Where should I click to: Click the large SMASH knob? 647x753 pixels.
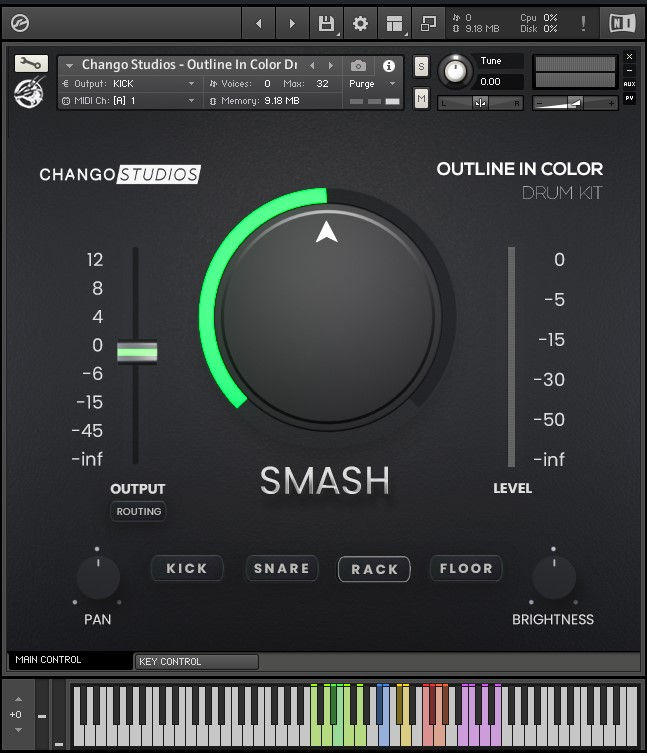(x=327, y=316)
